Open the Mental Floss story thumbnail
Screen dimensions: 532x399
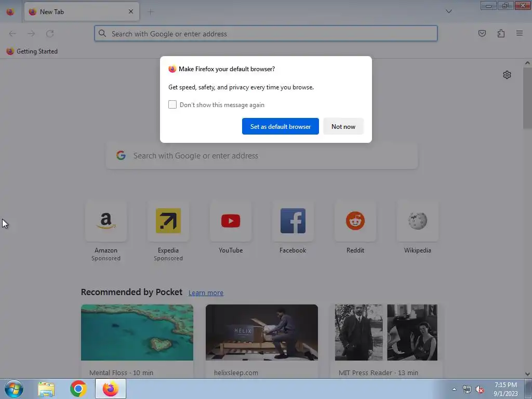137,332
